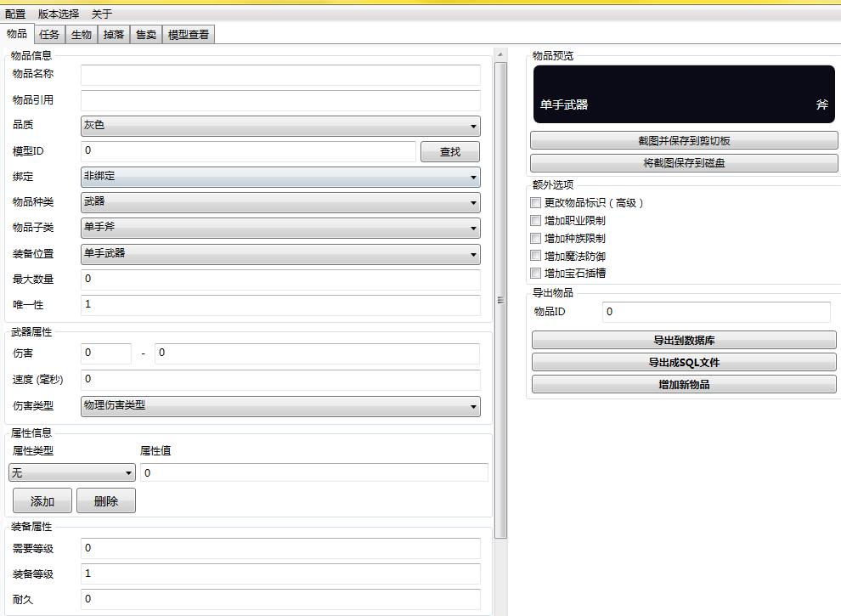Click the 删除 button
841x616 pixels.
[106, 500]
